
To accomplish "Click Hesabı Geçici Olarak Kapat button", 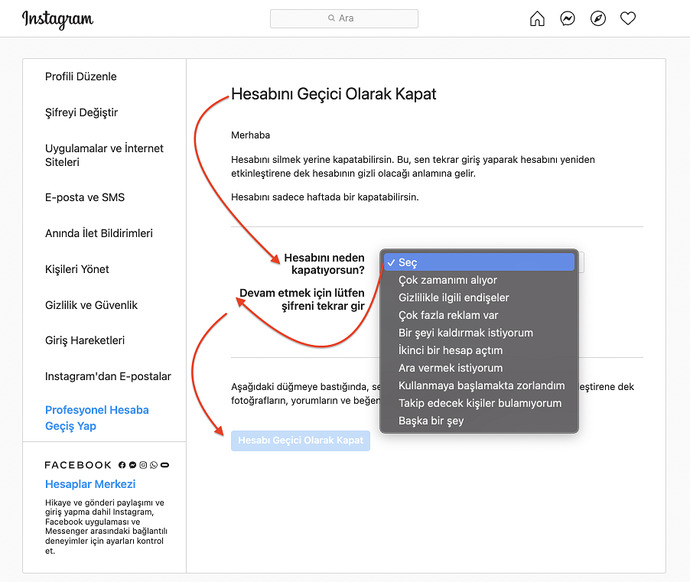I will (x=301, y=440).
